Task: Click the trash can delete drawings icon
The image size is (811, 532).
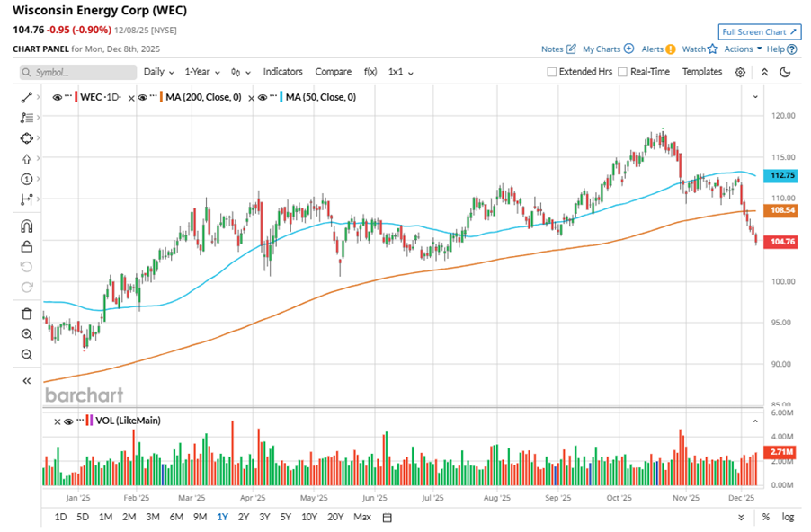Action: (x=26, y=314)
